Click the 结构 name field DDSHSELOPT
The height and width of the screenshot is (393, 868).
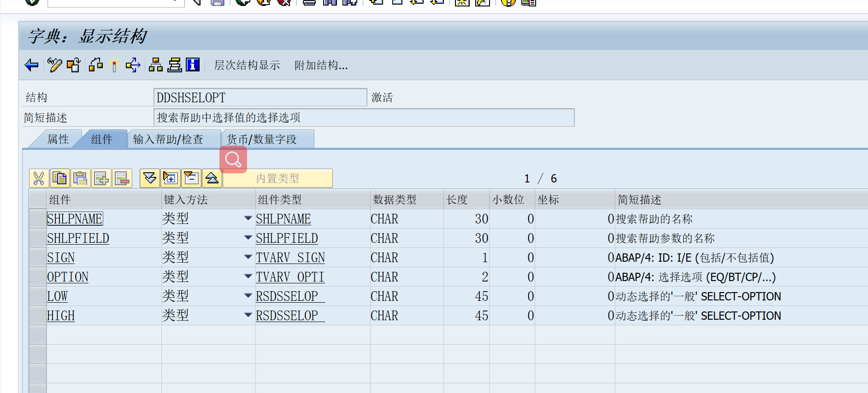pos(260,97)
